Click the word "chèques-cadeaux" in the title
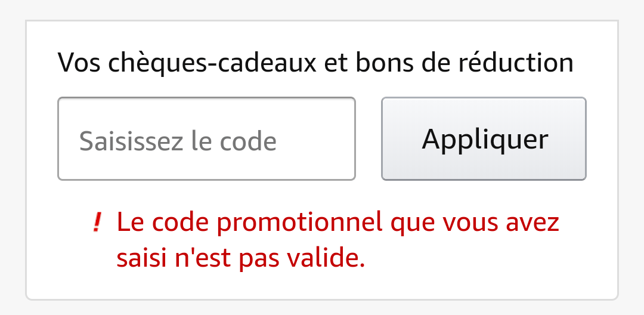Viewport: 644px width, 315px height. pos(212,62)
